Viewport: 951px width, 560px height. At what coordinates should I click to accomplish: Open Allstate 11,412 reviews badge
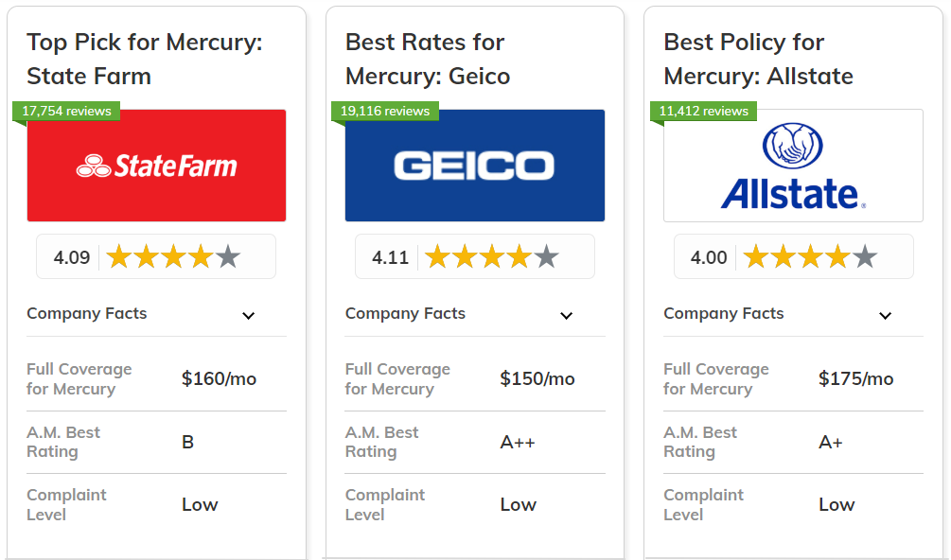pyautogui.click(x=703, y=111)
